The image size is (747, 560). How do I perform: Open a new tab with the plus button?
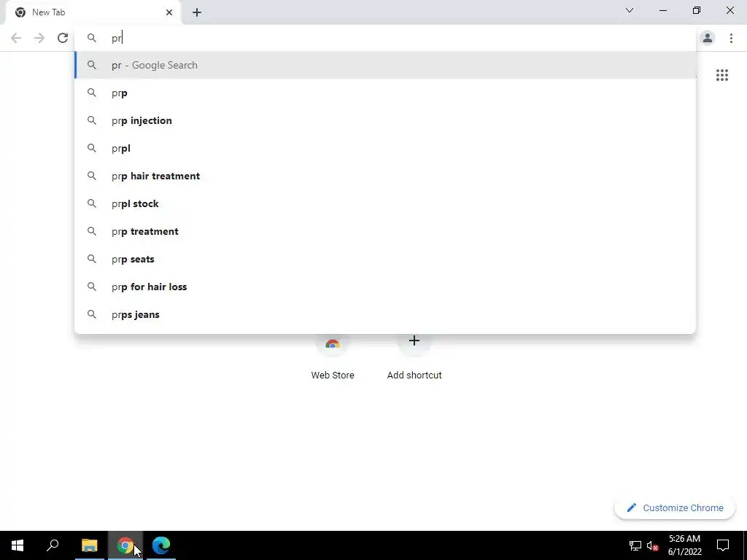pos(197,12)
